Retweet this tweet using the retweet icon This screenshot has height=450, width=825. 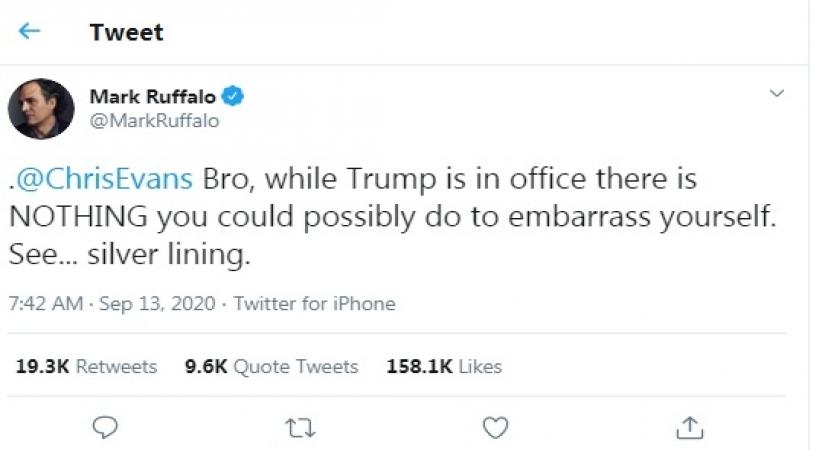[x=299, y=427]
